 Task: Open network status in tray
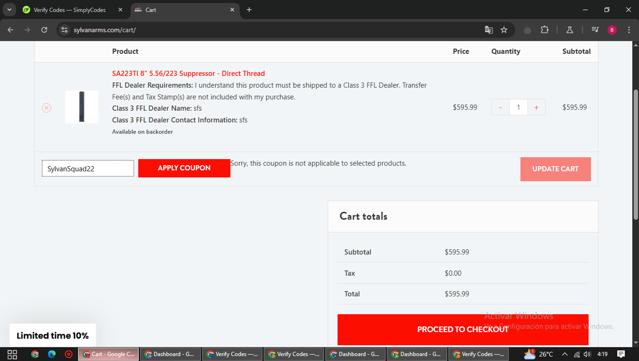click(x=576, y=354)
